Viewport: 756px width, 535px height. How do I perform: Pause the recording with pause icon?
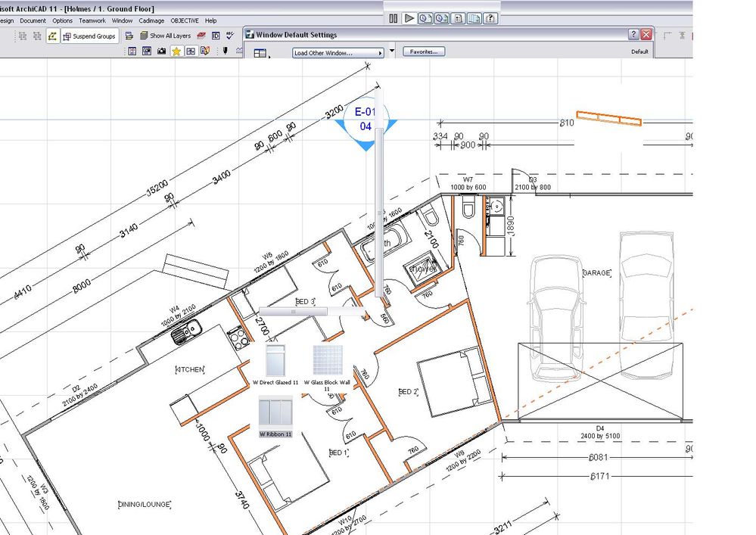394,18
